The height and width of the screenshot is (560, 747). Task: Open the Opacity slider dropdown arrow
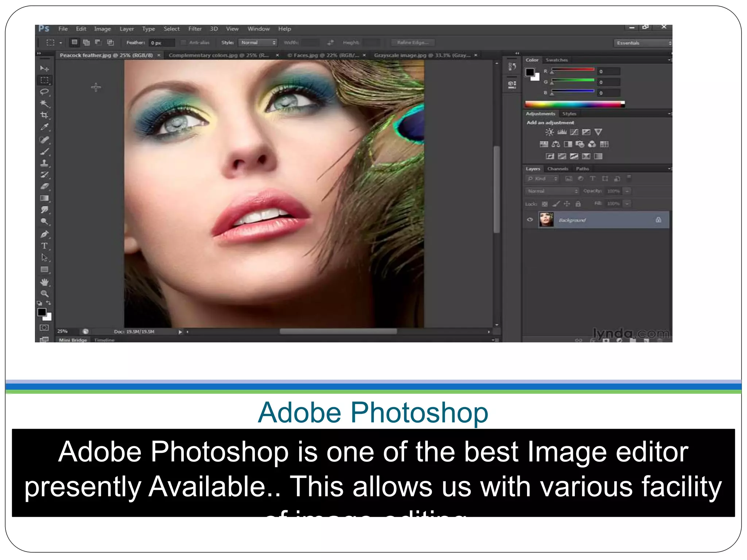tap(627, 191)
